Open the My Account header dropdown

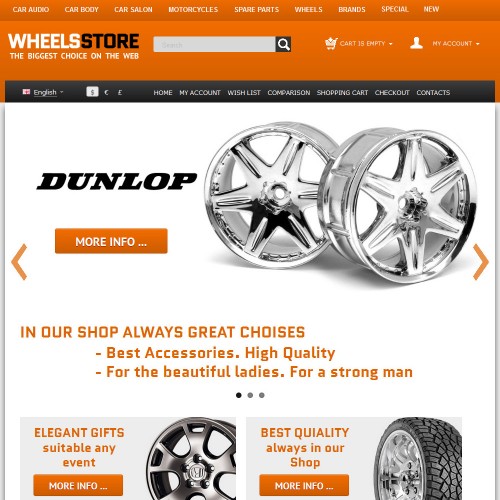click(456, 44)
